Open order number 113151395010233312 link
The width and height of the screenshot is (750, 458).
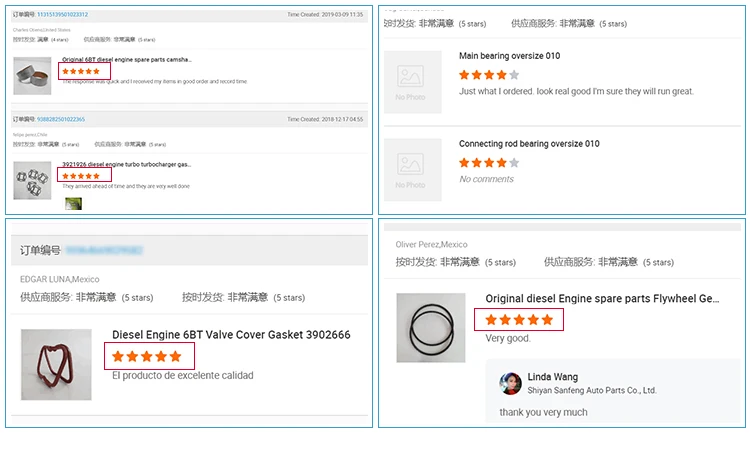[63, 15]
